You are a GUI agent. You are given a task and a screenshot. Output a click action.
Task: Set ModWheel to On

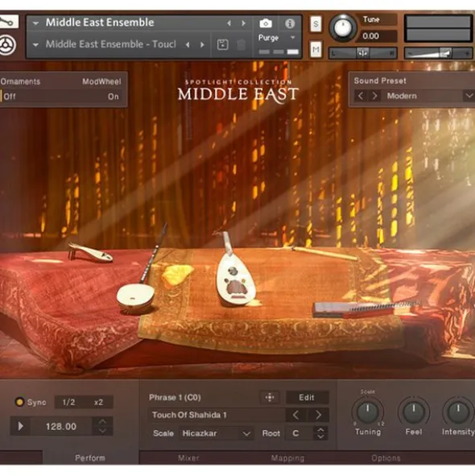coord(113,97)
